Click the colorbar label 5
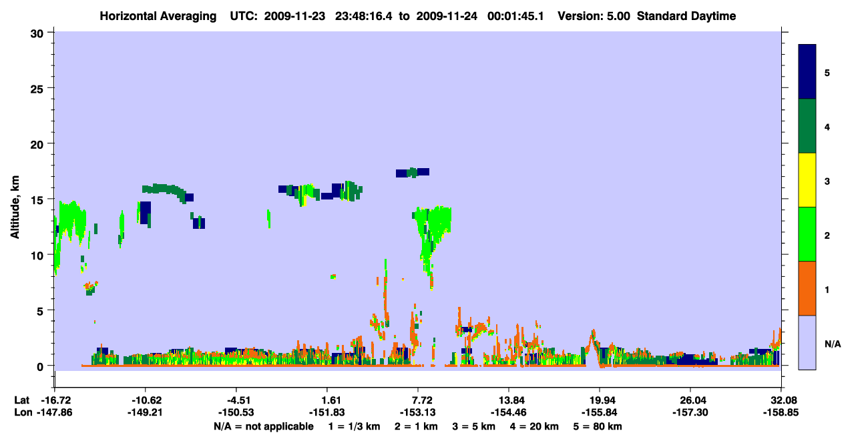868x445 pixels. [x=827, y=72]
